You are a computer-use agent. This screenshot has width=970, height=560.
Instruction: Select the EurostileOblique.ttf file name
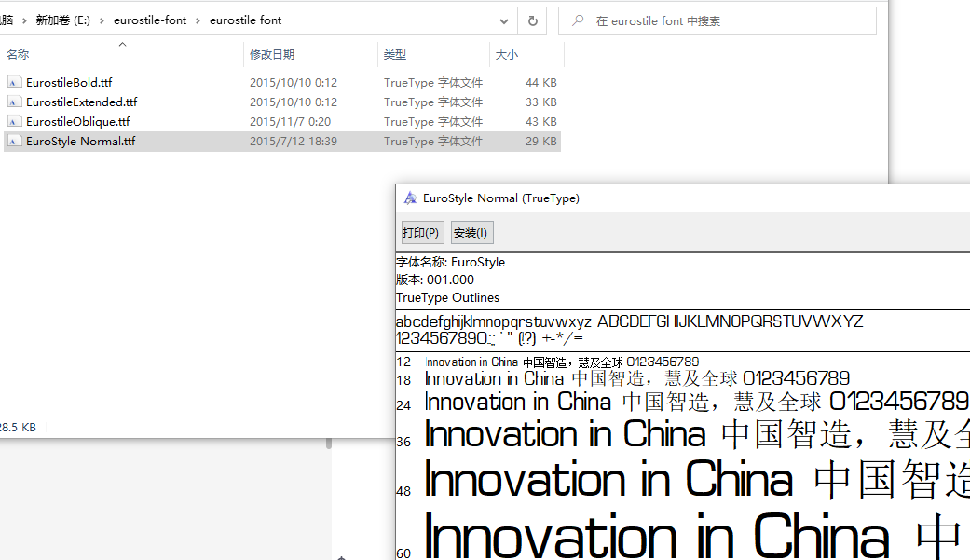coord(78,122)
